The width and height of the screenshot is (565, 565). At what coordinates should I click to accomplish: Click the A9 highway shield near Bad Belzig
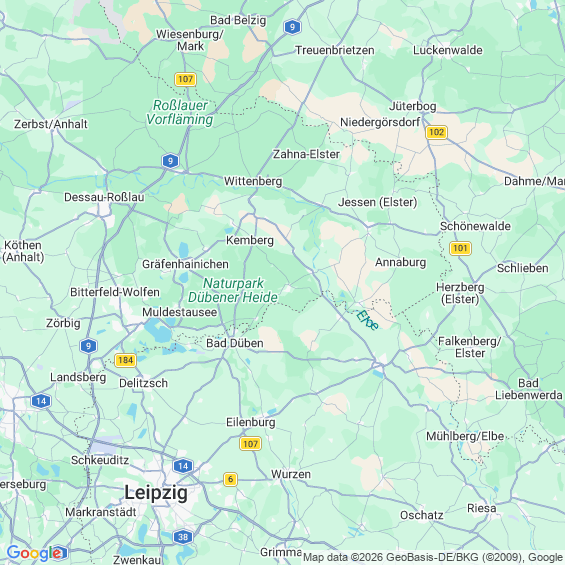292,27
